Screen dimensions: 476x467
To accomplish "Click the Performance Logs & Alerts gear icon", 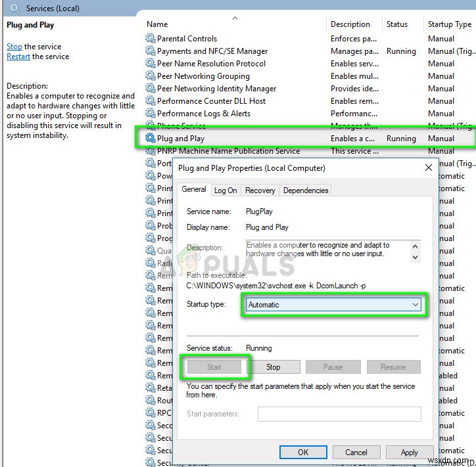I will pos(151,113).
